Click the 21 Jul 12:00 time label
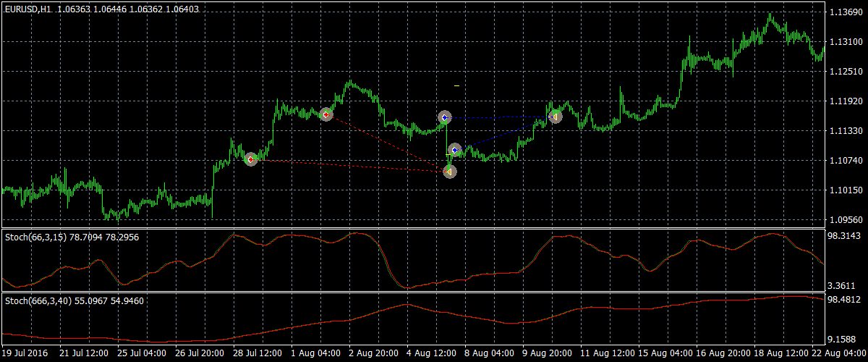This screenshot has height=362, width=868. click(x=84, y=354)
